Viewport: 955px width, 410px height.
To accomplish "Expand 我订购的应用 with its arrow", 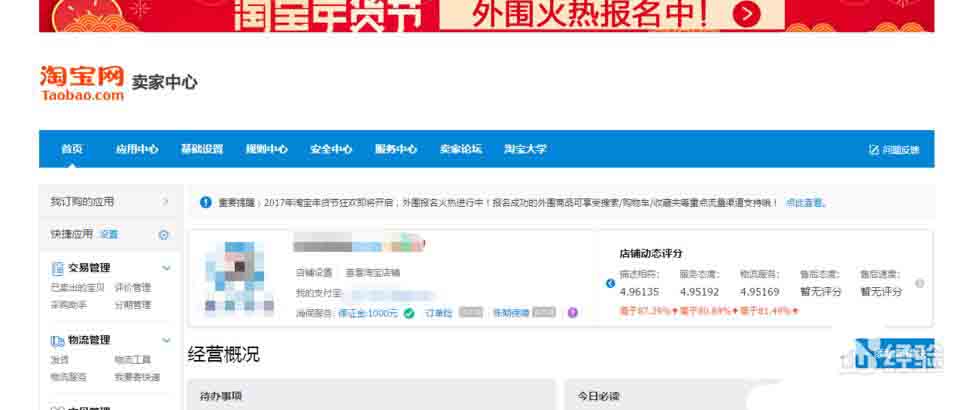I will 165,202.
